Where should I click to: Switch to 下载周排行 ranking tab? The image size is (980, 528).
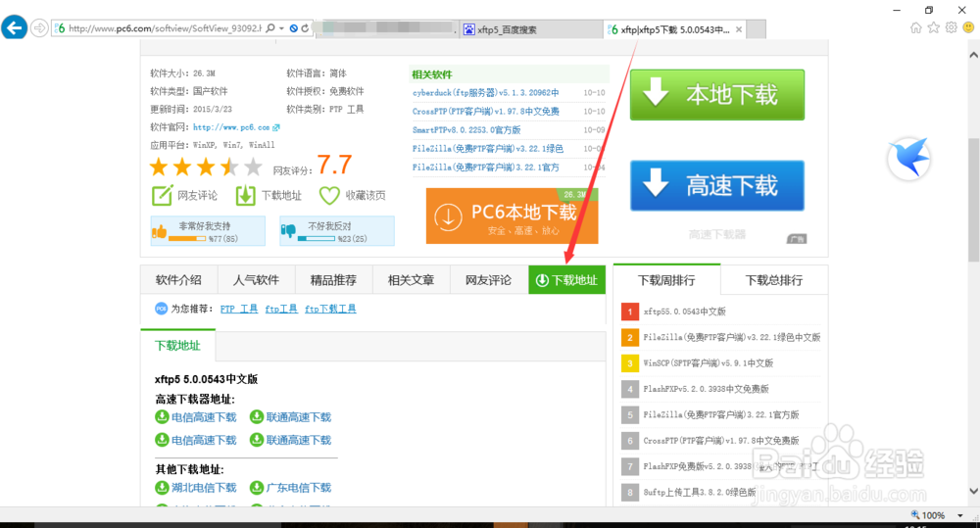point(666,280)
